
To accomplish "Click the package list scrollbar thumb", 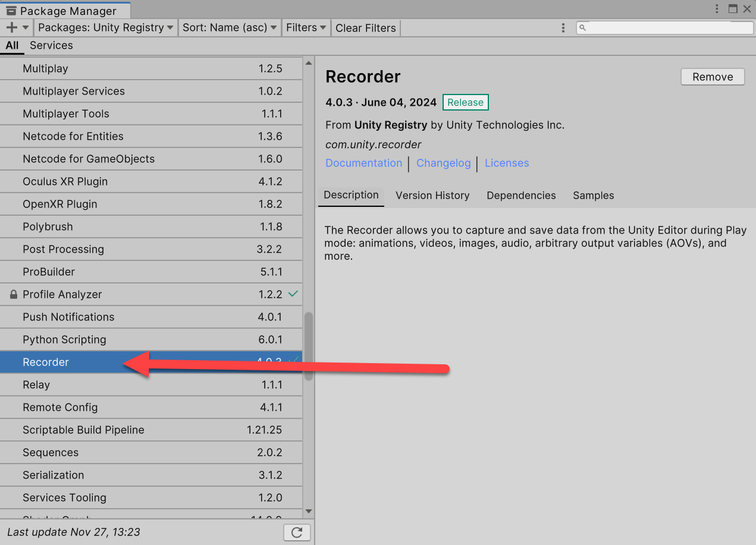I will click(309, 346).
